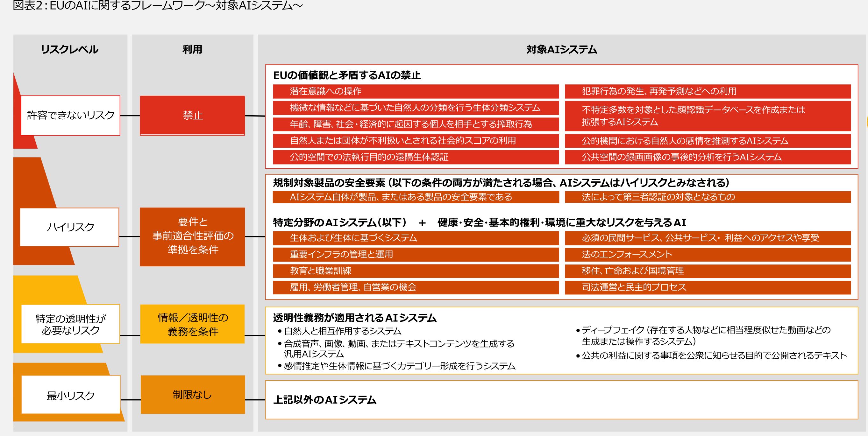The height and width of the screenshot is (436, 868).
Task: Click the ディープフェイク bullet
Action: click(x=704, y=336)
